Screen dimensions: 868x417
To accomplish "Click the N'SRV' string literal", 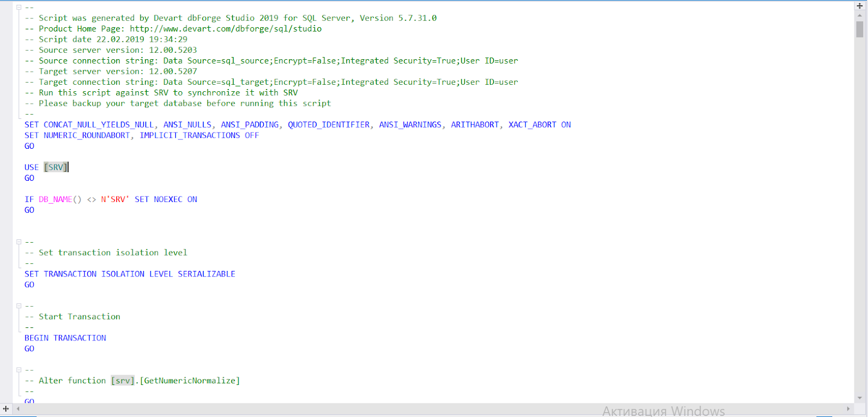I will pyautogui.click(x=115, y=199).
